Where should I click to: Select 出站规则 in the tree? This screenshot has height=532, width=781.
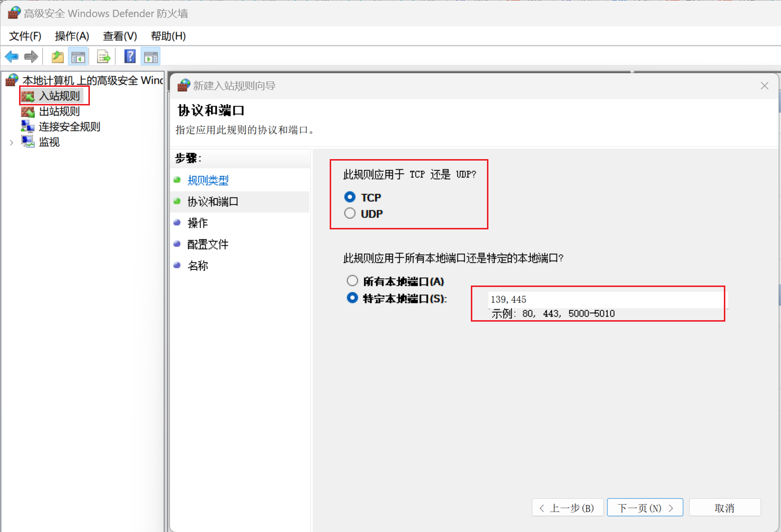(59, 112)
